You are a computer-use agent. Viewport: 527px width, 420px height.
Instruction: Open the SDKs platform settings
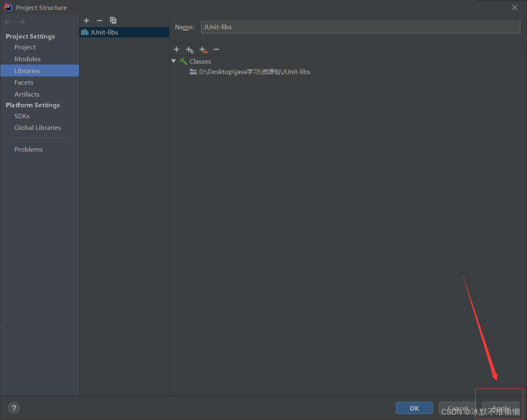pyautogui.click(x=22, y=116)
